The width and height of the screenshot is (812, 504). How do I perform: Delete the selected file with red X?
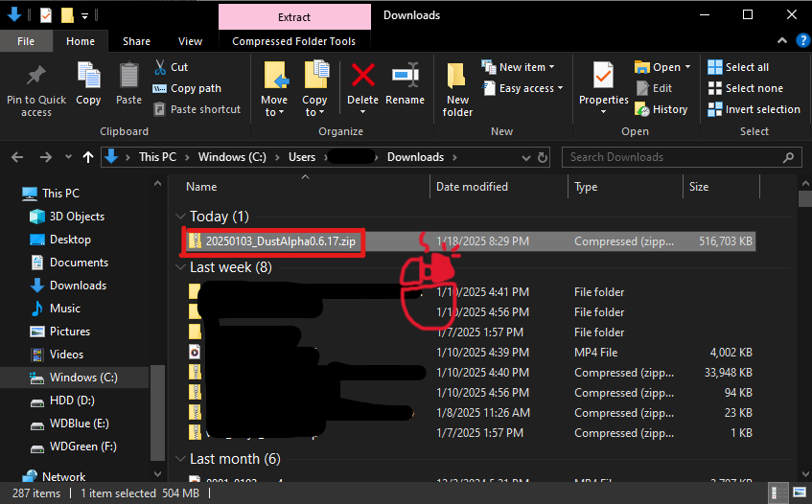tap(363, 89)
